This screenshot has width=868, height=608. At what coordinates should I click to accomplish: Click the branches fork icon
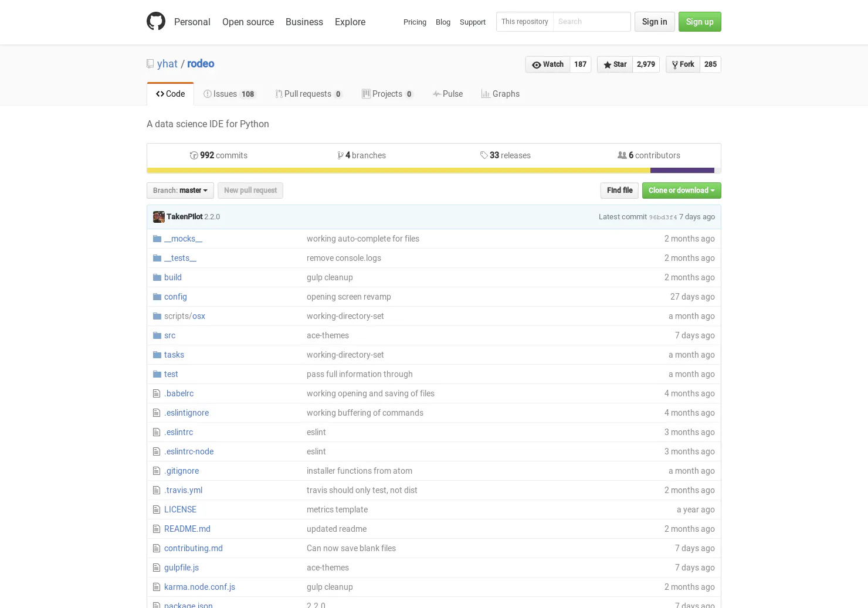(x=340, y=155)
